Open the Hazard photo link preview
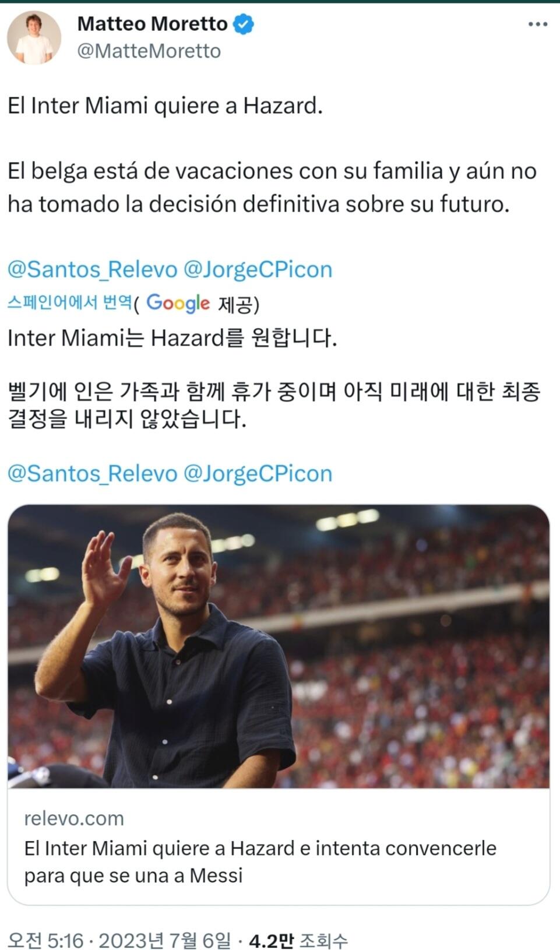560x950 pixels. pyautogui.click(x=279, y=646)
